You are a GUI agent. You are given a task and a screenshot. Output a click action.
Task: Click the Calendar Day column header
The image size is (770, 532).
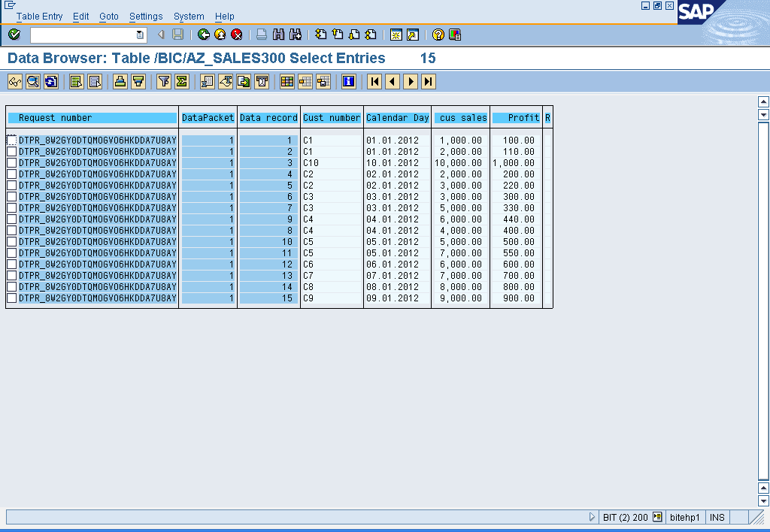398,118
